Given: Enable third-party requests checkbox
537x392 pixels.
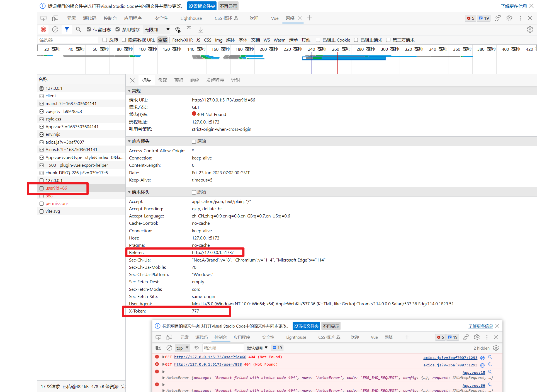Looking at the screenshot, I should click(x=388, y=40).
